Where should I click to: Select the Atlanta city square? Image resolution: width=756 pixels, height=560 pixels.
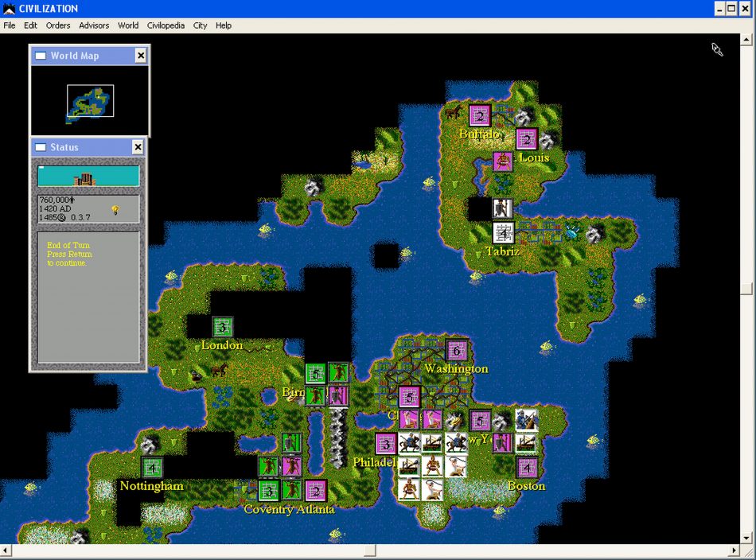pyautogui.click(x=316, y=490)
